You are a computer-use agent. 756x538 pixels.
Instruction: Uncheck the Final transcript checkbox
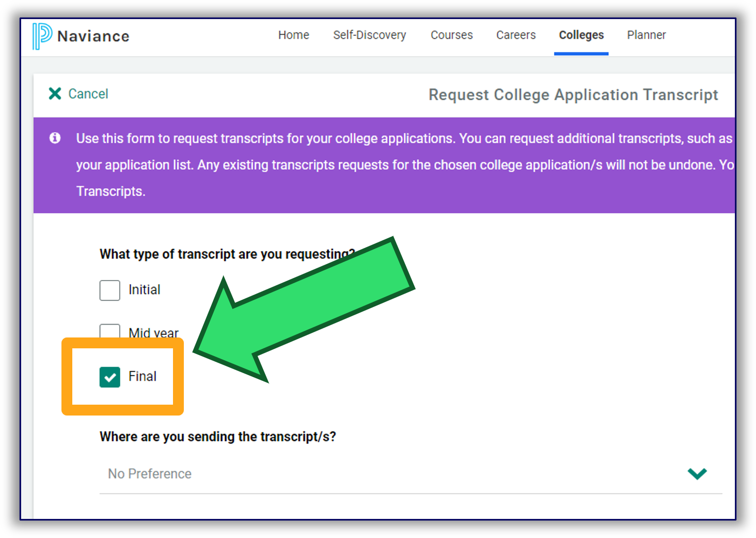[109, 377]
